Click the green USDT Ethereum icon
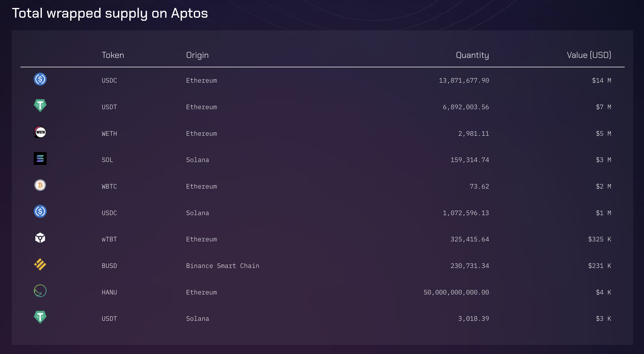The image size is (644, 354). (40, 105)
